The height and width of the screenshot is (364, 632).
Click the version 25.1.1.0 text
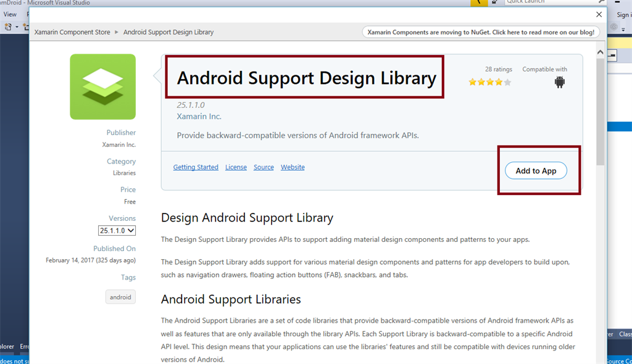(x=191, y=105)
